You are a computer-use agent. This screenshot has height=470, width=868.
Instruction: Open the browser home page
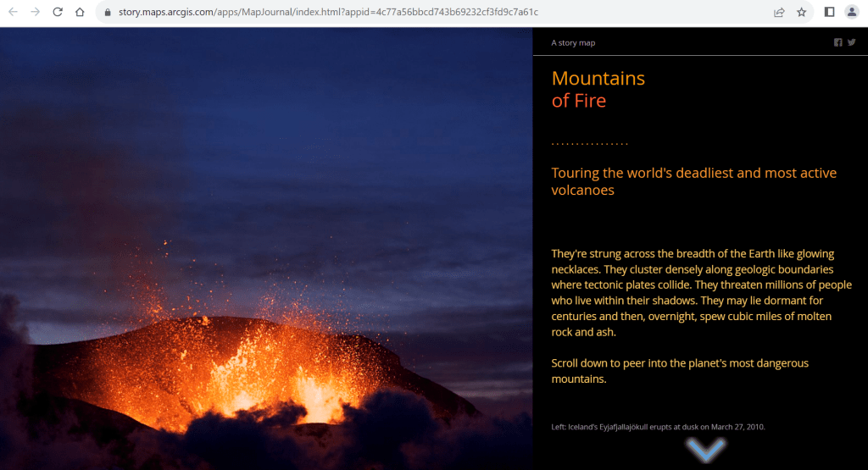80,12
